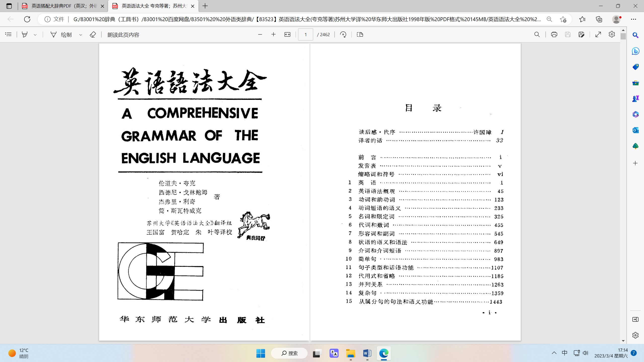Rotate the PDF page
644x362 pixels.
343,34
